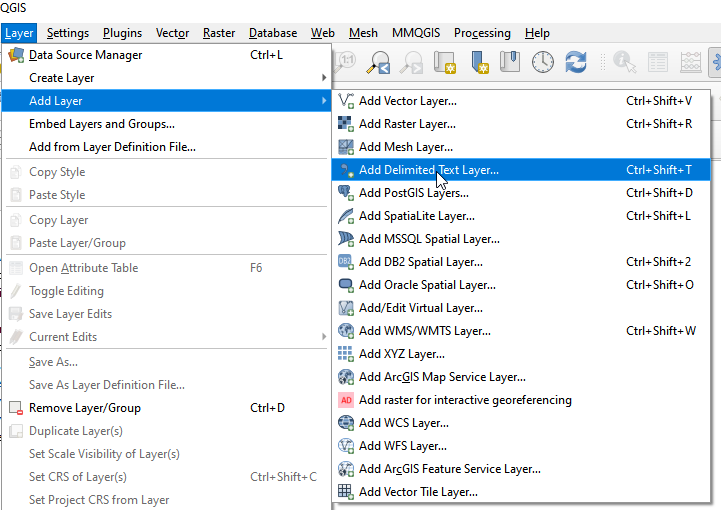Select Add XYZ Layer entry
Viewport: 721px width, 510px height.
(521, 354)
